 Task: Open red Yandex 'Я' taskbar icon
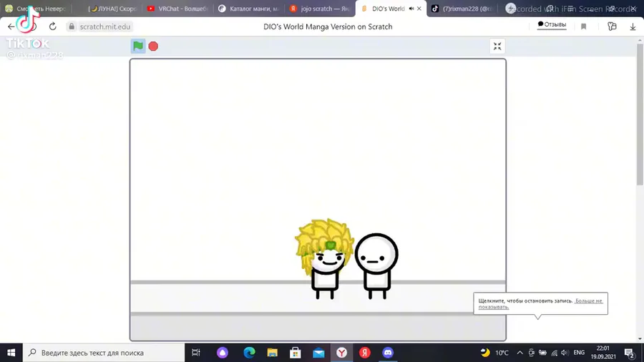pos(365,353)
